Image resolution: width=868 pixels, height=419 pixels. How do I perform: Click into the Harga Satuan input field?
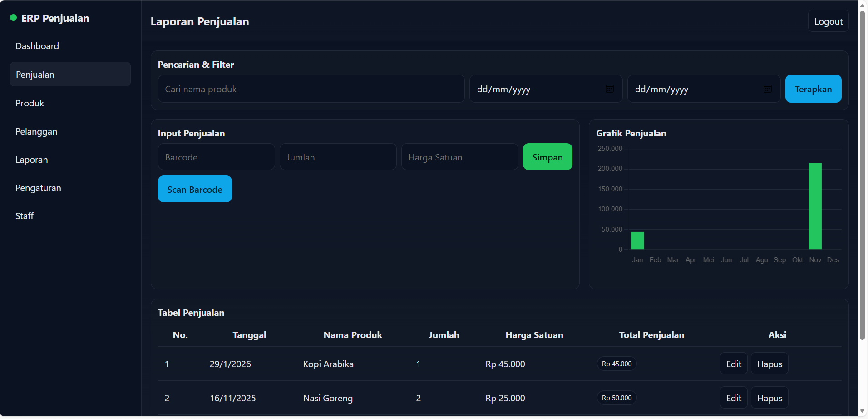tap(459, 157)
